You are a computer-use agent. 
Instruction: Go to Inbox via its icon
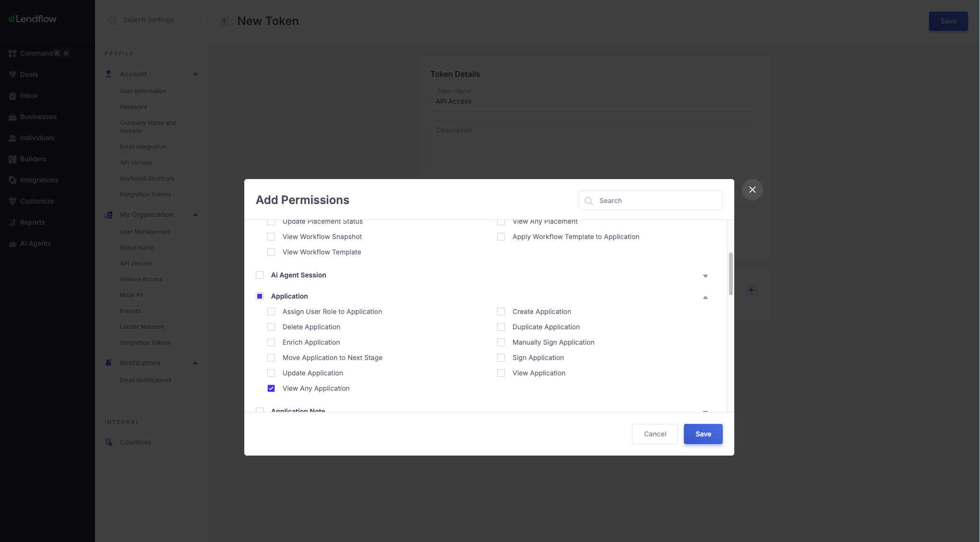pos(12,96)
